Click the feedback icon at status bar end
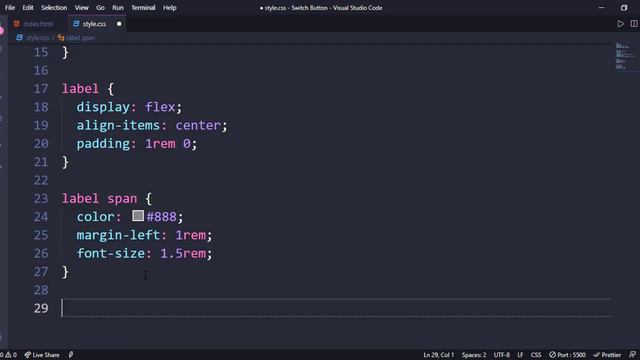This screenshot has height=360, width=640. pyautogui.click(x=632, y=355)
